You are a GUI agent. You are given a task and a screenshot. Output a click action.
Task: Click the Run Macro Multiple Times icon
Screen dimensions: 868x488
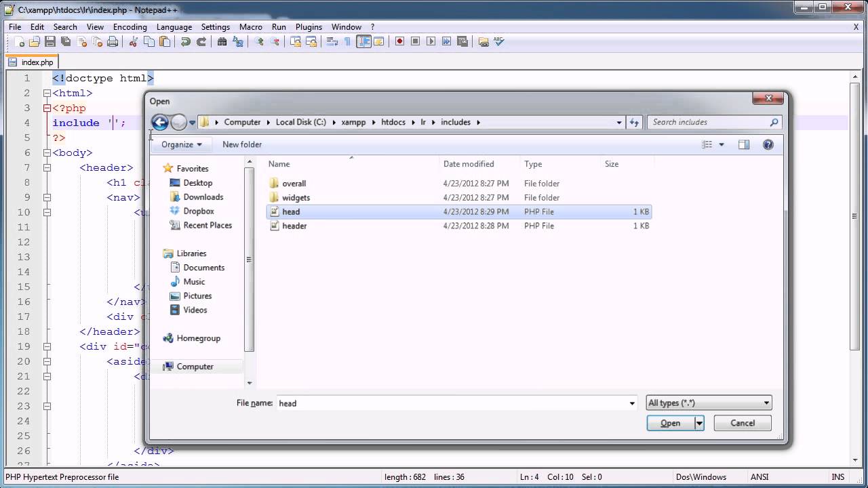tap(446, 42)
